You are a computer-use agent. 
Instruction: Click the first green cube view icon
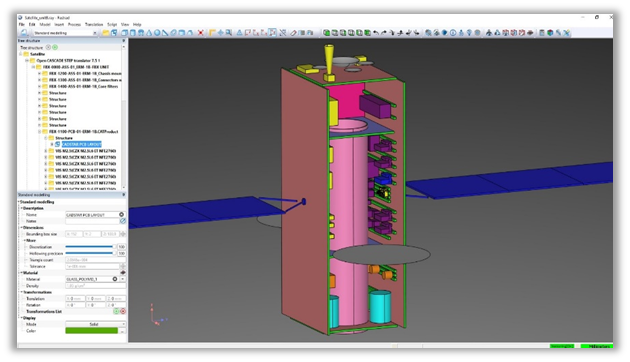point(327,33)
